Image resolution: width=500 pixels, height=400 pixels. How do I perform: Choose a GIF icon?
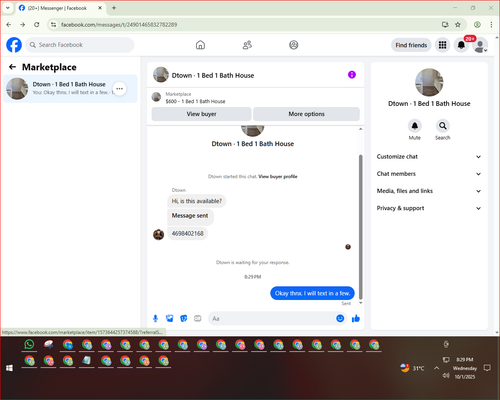point(198,318)
